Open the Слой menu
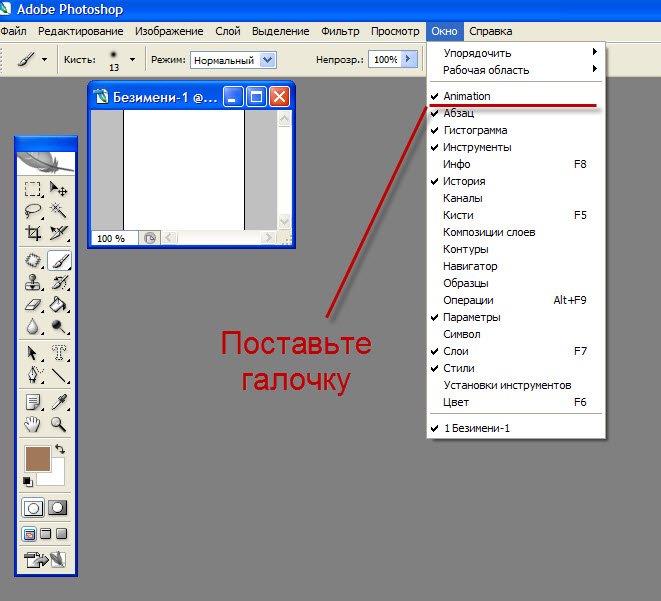661x601 pixels. pos(228,31)
